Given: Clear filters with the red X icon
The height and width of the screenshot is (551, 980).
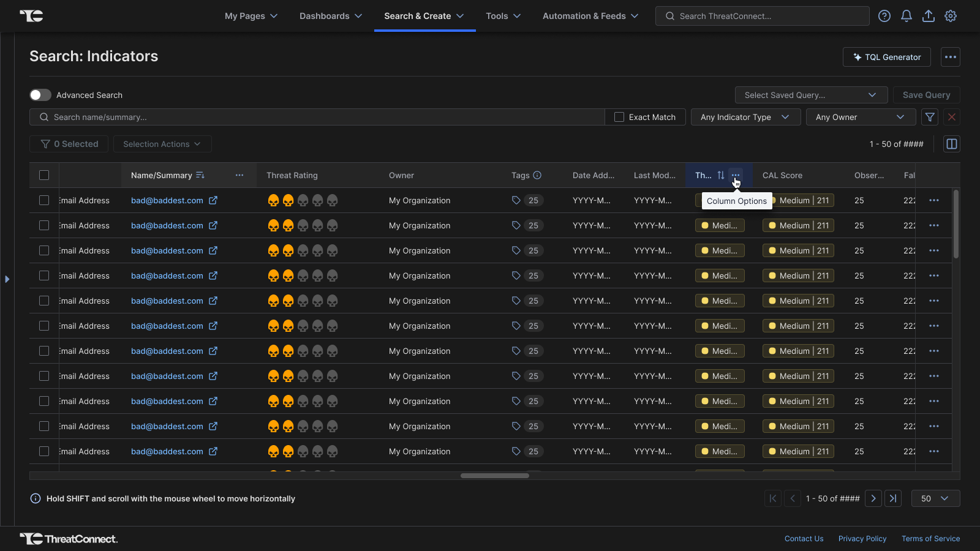Looking at the screenshot, I should 951,117.
